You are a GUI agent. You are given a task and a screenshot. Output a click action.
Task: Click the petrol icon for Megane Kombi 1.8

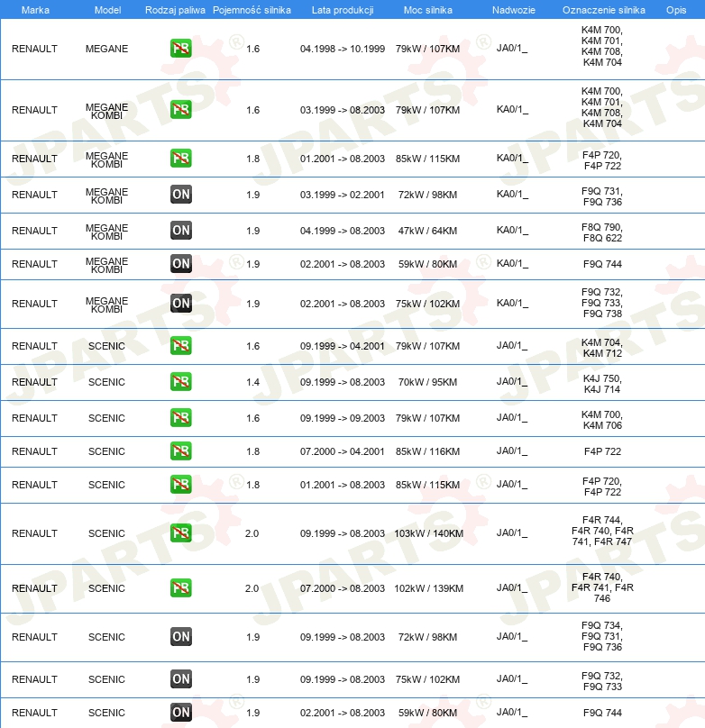(180, 159)
